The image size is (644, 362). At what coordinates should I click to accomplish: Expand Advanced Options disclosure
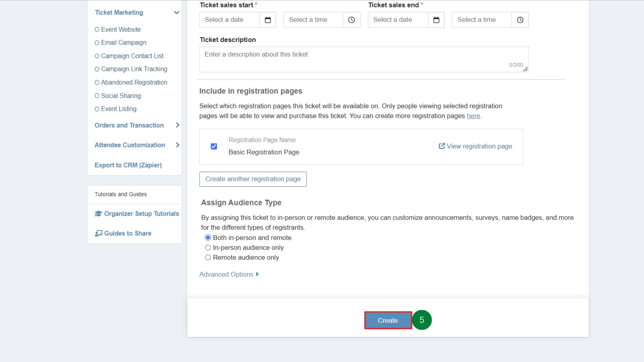coord(229,274)
